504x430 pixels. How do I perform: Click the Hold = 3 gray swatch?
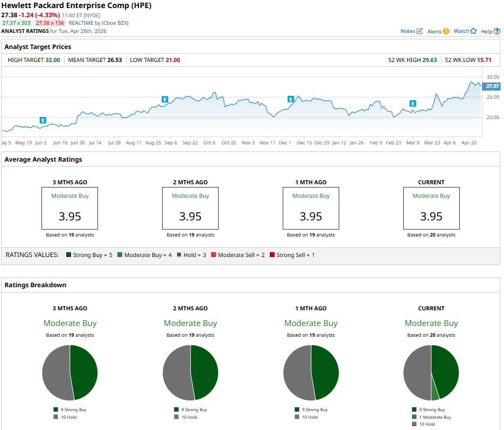coord(180,255)
